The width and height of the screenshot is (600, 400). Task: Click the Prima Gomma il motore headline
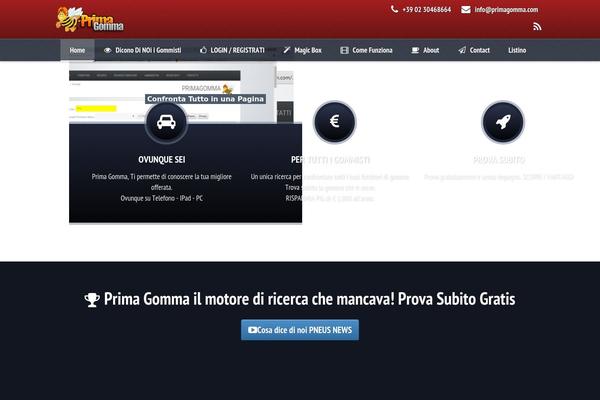(x=309, y=299)
